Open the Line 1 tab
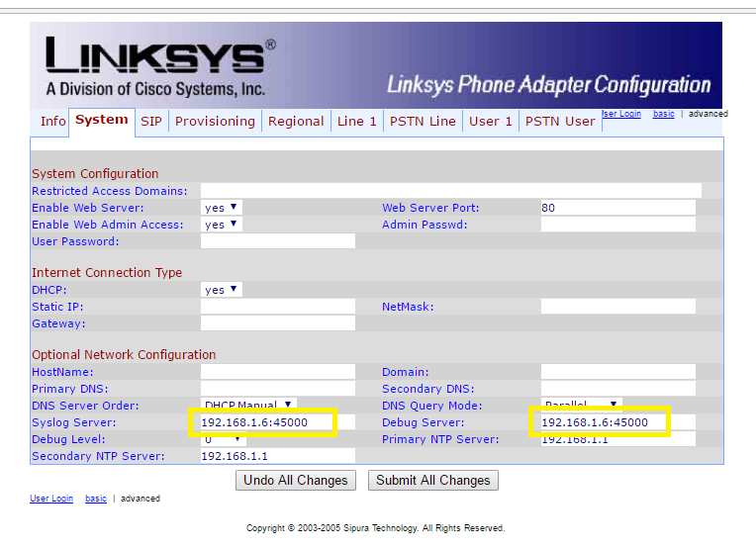The height and width of the screenshot is (549, 756). point(357,121)
